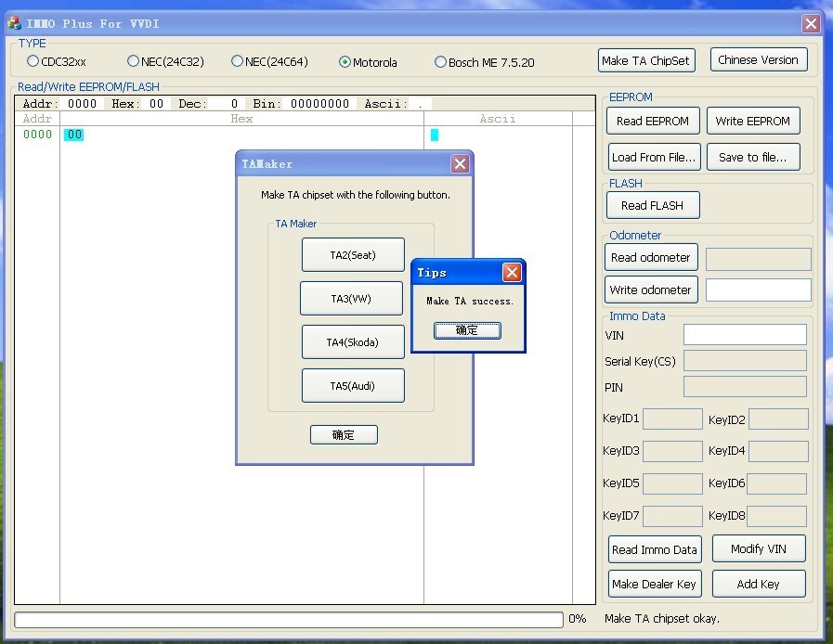Image resolution: width=833 pixels, height=644 pixels.
Task: Select hex byte 00 at address 0000
Action: [74, 135]
